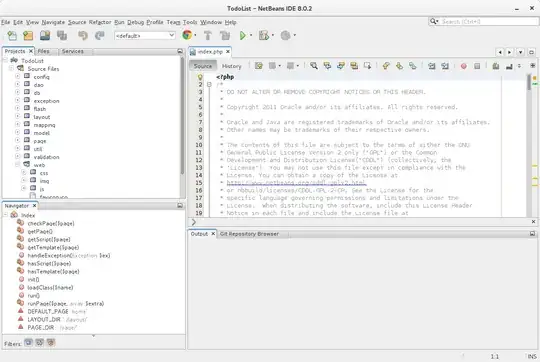Expand the css folder node
Image resolution: width=540 pixels, height=362 pixels.
(24, 173)
